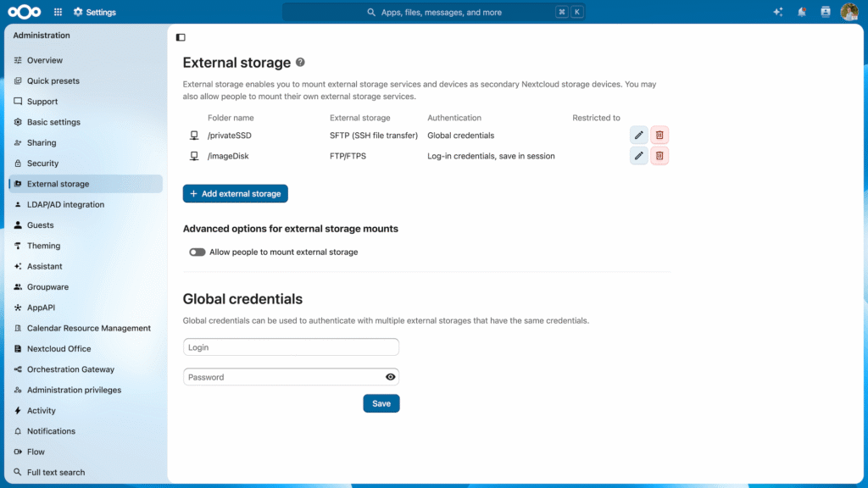Open the Overview admin section
The image size is (868, 488).
86,60
